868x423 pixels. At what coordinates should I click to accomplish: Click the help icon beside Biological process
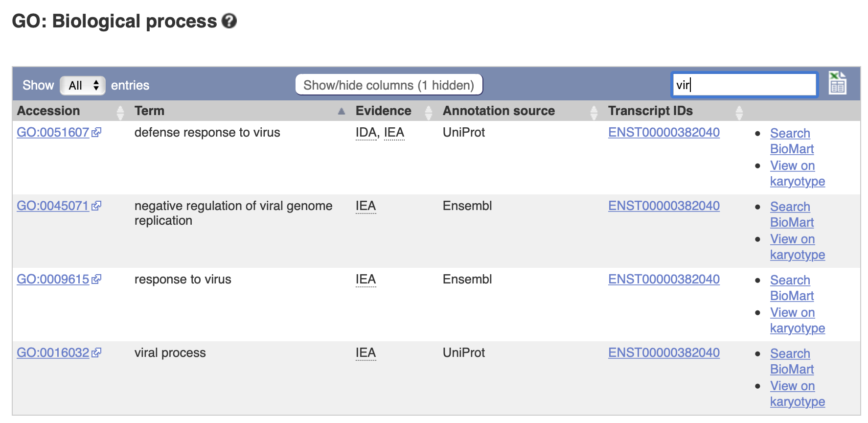pos(229,21)
